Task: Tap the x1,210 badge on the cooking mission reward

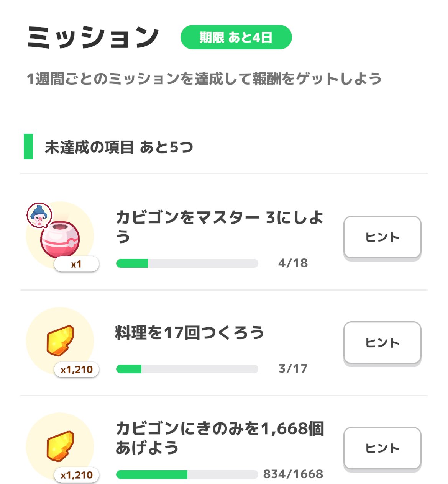Action: [x=77, y=370]
